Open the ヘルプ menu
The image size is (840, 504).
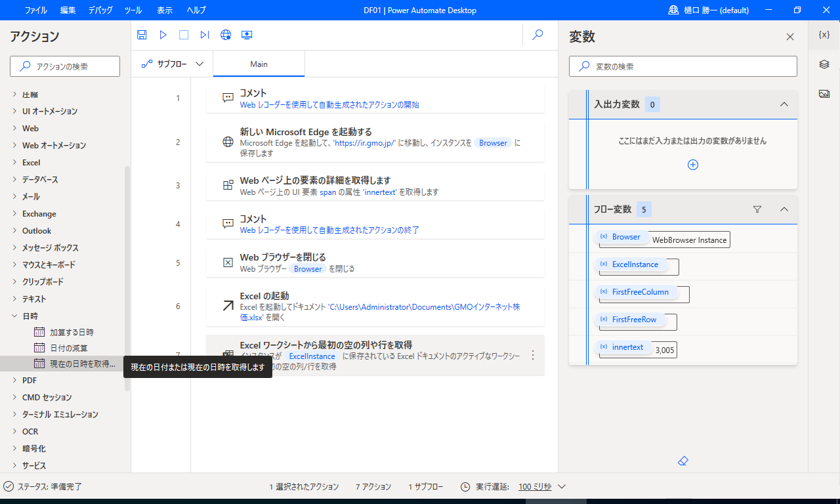pos(196,10)
